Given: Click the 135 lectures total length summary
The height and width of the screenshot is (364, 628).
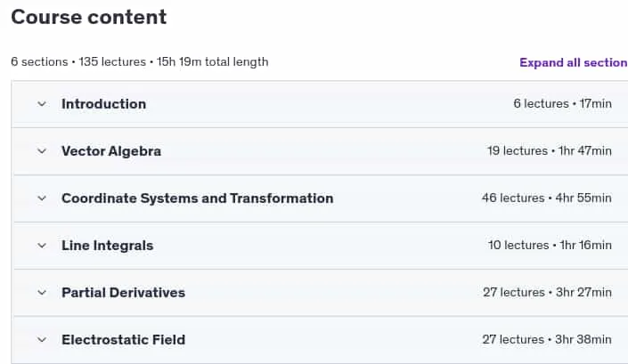Looking at the screenshot, I should point(139,62).
